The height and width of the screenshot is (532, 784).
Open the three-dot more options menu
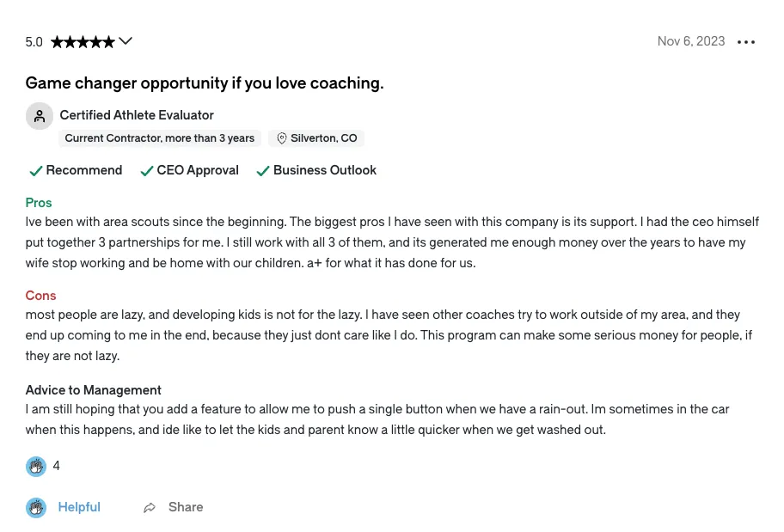(x=746, y=42)
